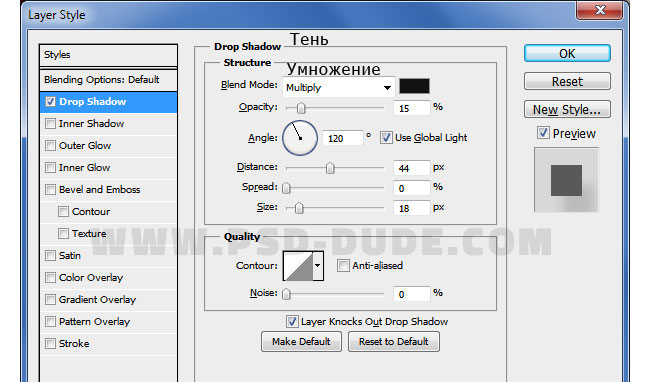Click the Distance slider handle

330,168
